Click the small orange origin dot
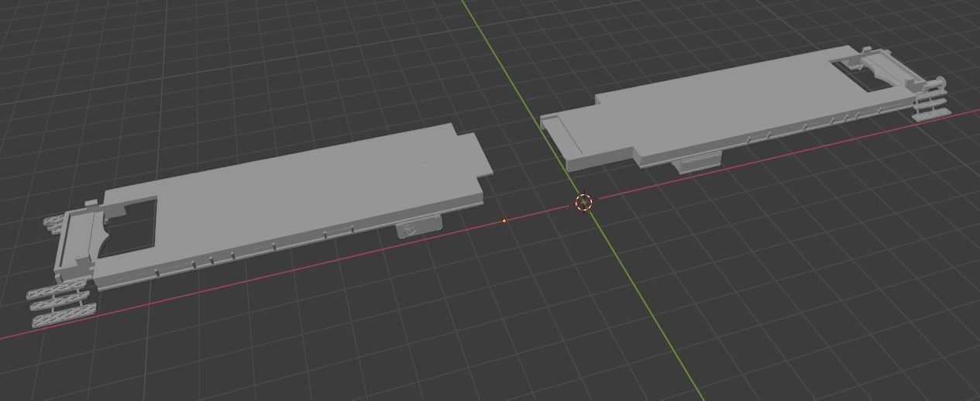Screen dimensions: 980x401 click(x=504, y=221)
